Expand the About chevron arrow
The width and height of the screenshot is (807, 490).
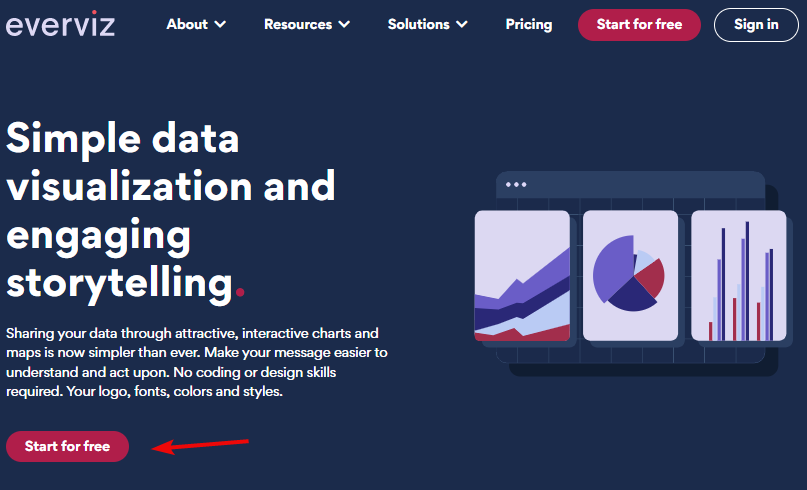pyautogui.click(x=220, y=24)
